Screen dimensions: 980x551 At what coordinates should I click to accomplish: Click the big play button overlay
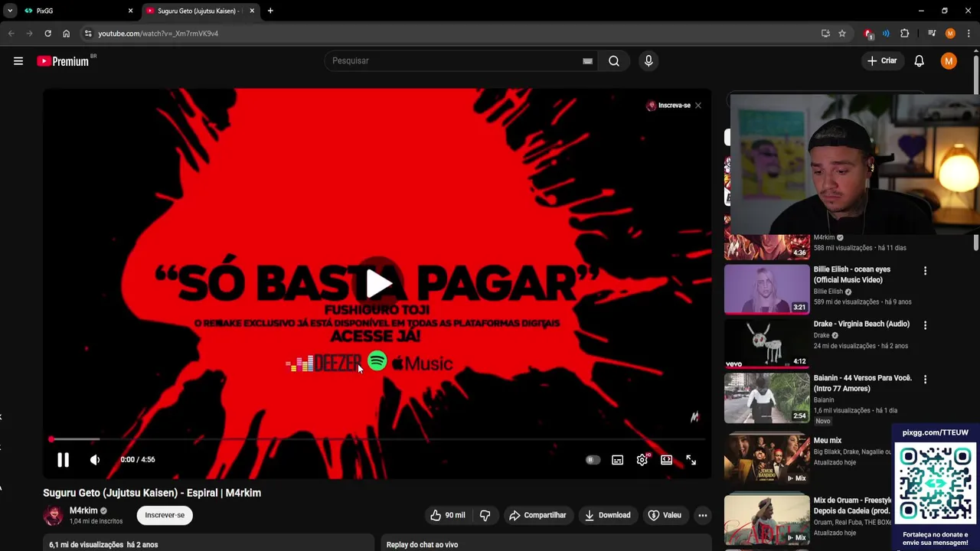point(377,284)
